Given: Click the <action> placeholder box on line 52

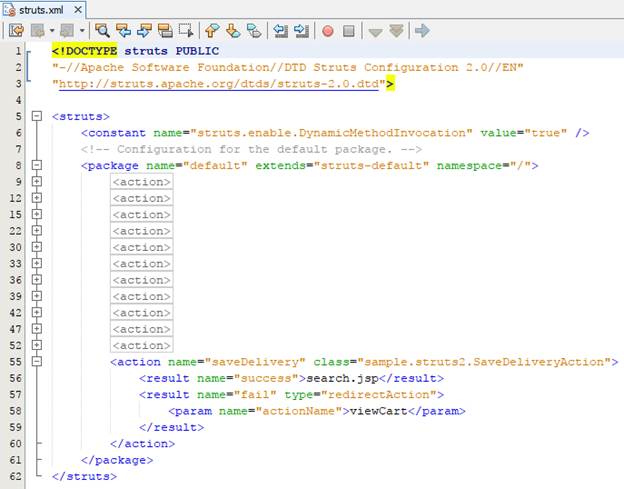Looking at the screenshot, I should click(142, 345).
